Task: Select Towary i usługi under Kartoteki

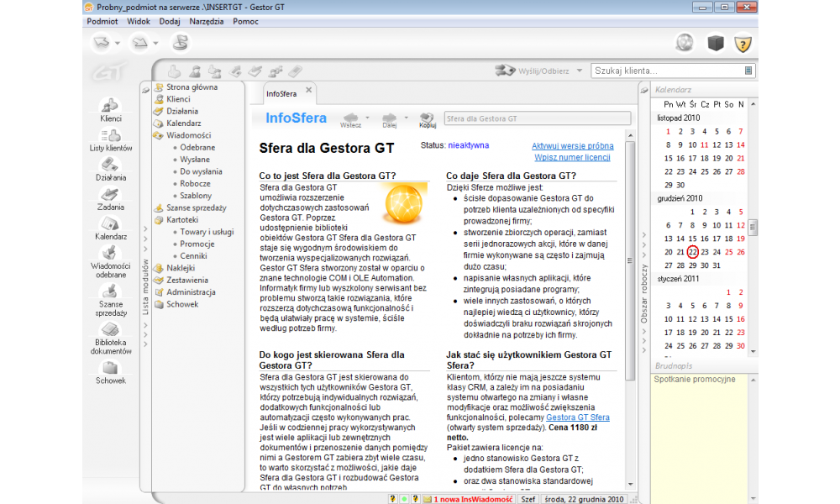Action: pos(207,232)
